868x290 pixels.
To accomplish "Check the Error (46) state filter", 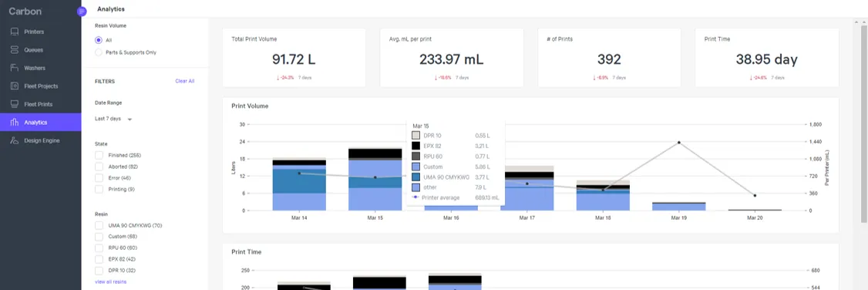I will pos(99,178).
